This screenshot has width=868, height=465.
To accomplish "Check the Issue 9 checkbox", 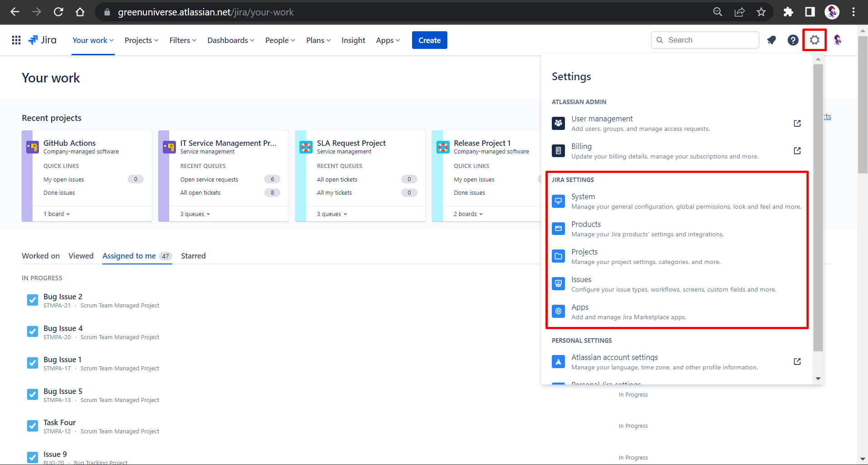I will coord(32,457).
